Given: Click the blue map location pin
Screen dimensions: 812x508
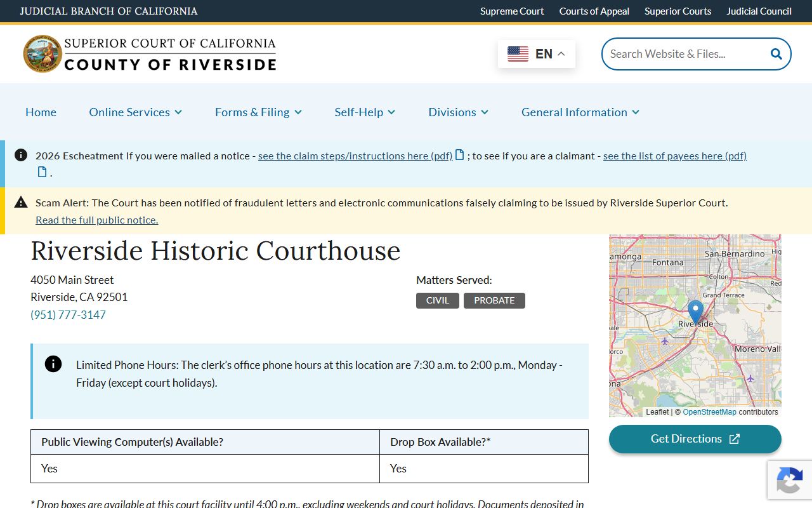Looking at the screenshot, I should point(695,313).
